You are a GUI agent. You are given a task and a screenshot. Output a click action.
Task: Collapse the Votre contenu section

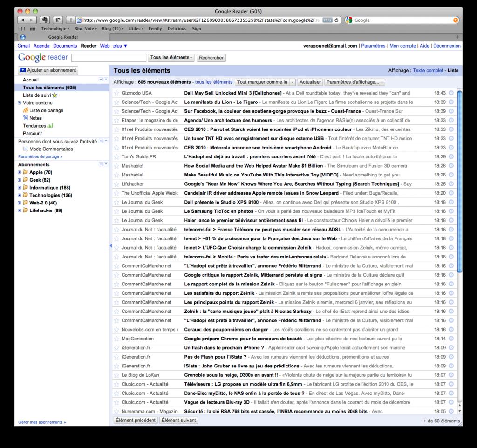[20, 103]
